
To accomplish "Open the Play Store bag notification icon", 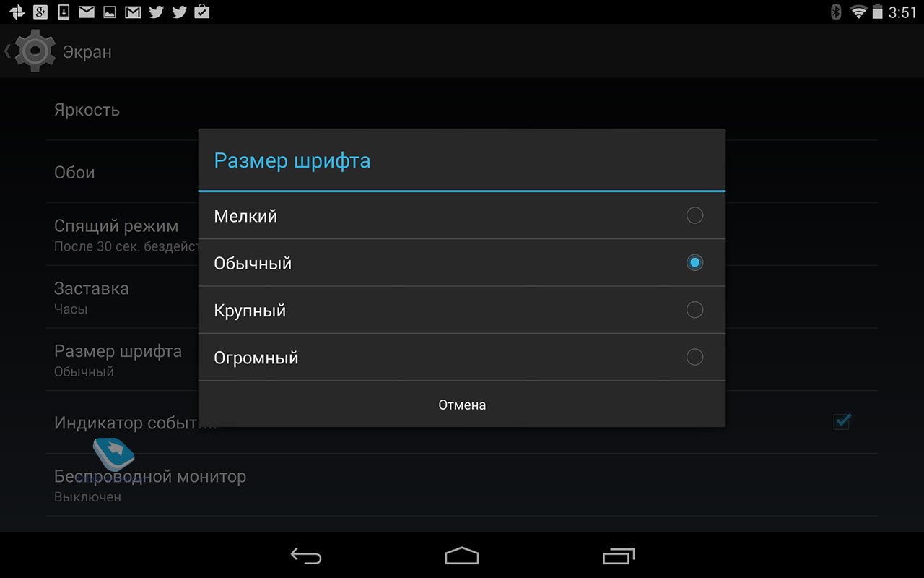I will pos(202,12).
